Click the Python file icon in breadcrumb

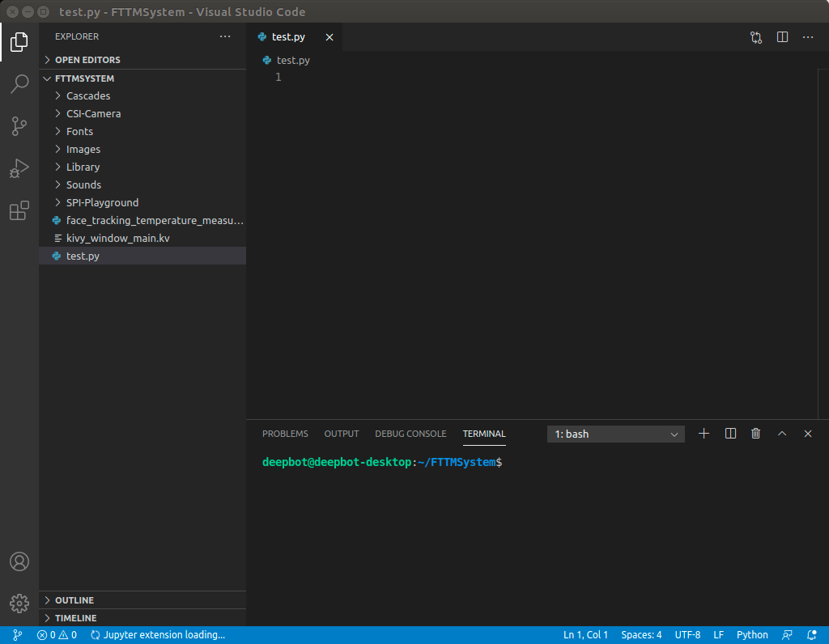(267, 60)
